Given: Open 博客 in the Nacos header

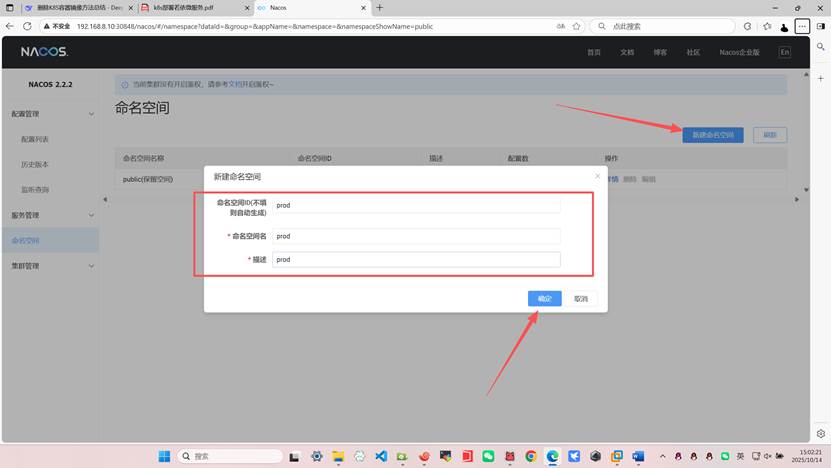Looking at the screenshot, I should (660, 52).
